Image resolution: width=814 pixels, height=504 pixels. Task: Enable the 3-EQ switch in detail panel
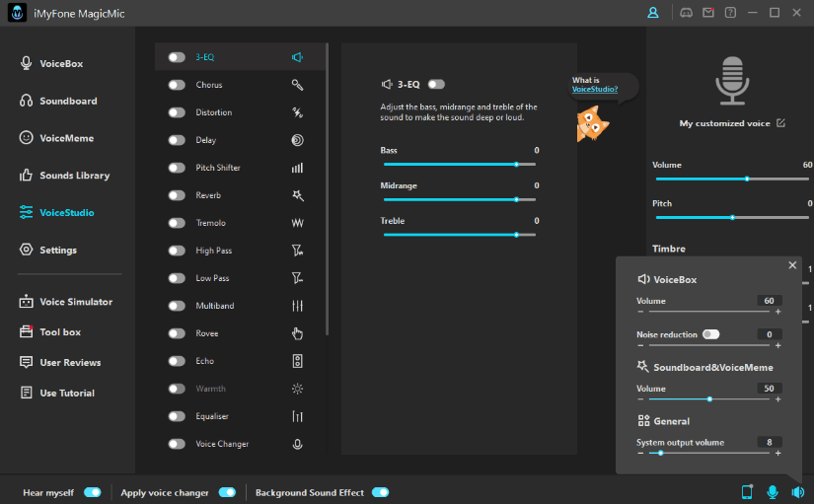click(436, 84)
